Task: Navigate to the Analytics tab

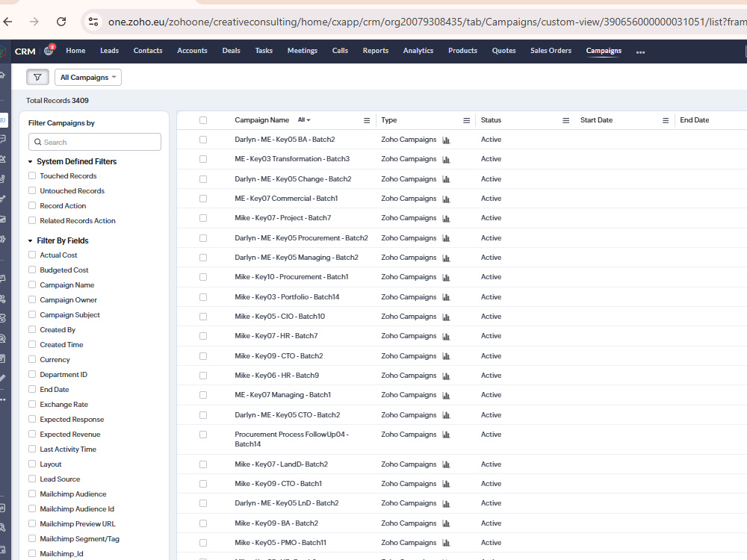Action: point(418,51)
